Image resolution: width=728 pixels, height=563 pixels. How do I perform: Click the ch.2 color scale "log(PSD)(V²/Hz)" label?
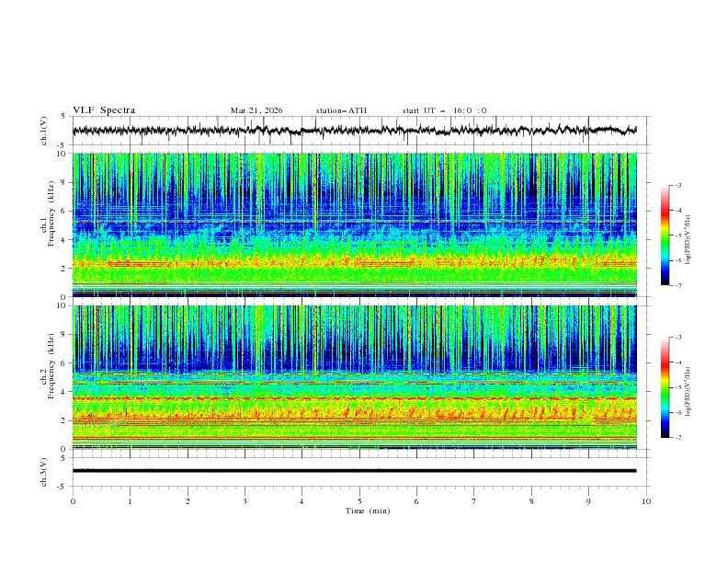tap(688, 392)
